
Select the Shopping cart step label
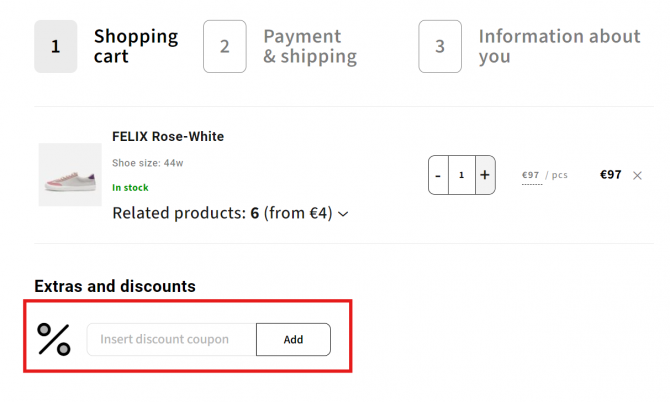[136, 46]
